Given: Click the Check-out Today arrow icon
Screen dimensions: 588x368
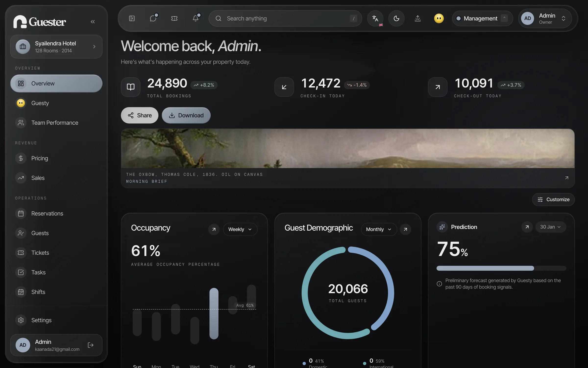Looking at the screenshot, I should click(438, 87).
